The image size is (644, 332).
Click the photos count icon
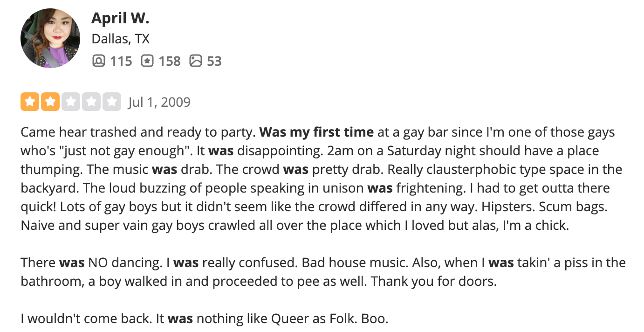pos(196,61)
